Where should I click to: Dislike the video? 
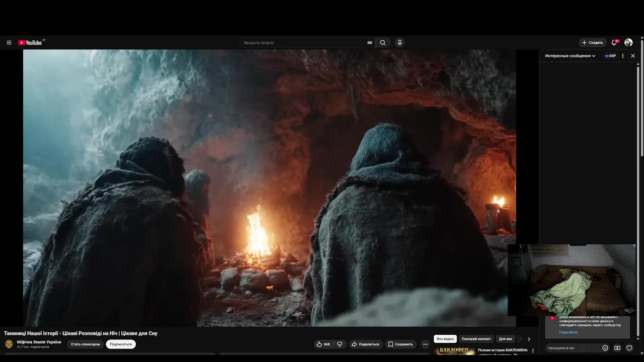(x=340, y=344)
